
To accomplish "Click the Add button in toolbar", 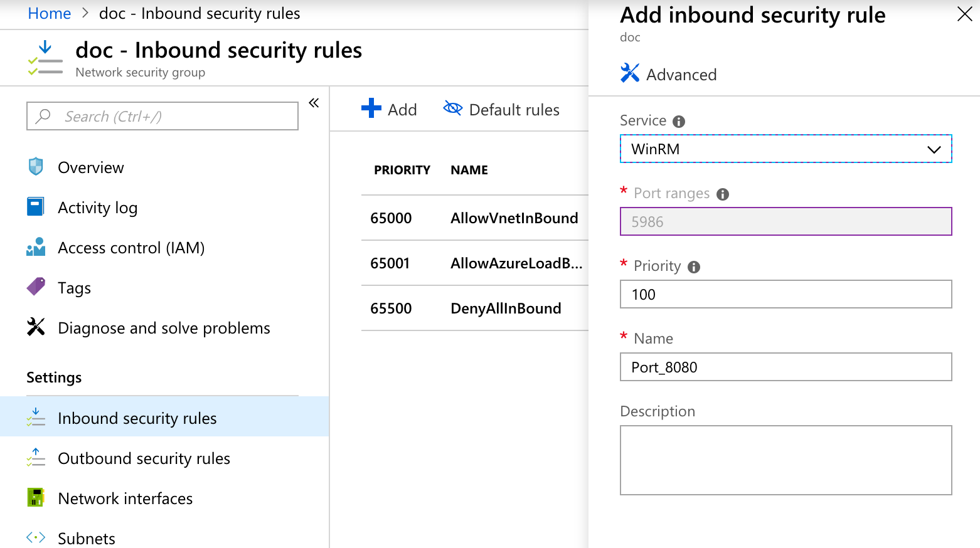I will [389, 109].
